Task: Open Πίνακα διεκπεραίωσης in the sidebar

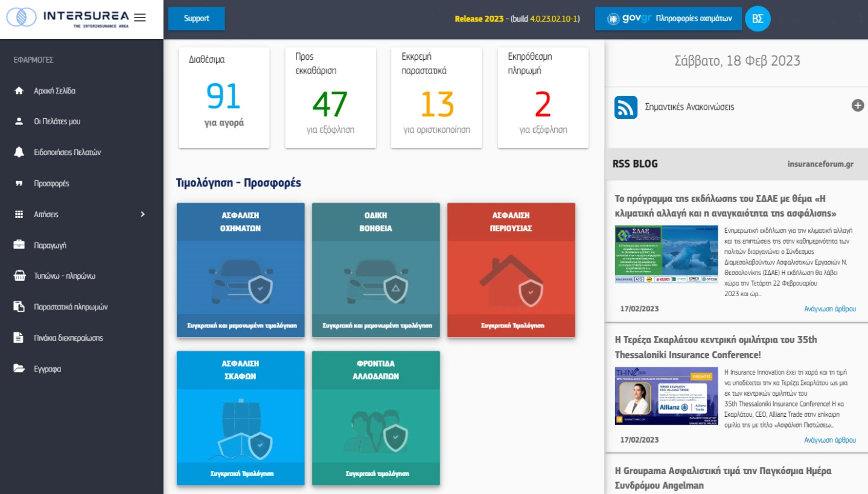Action: [x=68, y=338]
